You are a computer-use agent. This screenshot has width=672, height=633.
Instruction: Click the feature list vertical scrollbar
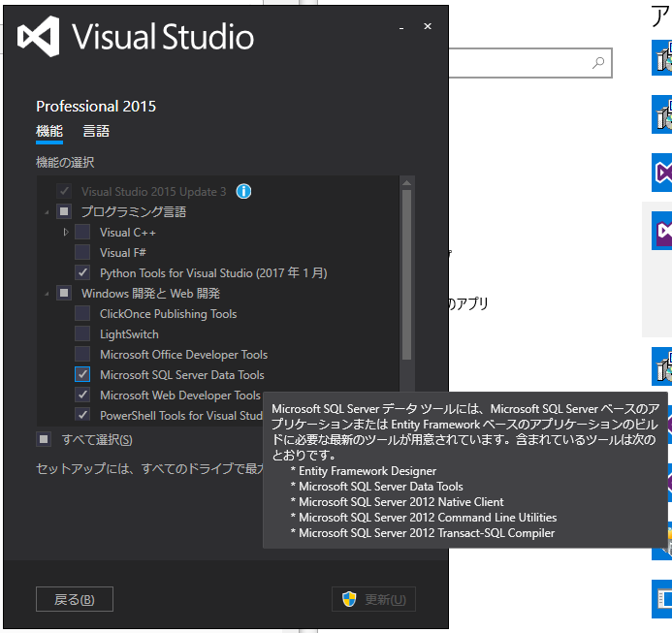point(406,271)
